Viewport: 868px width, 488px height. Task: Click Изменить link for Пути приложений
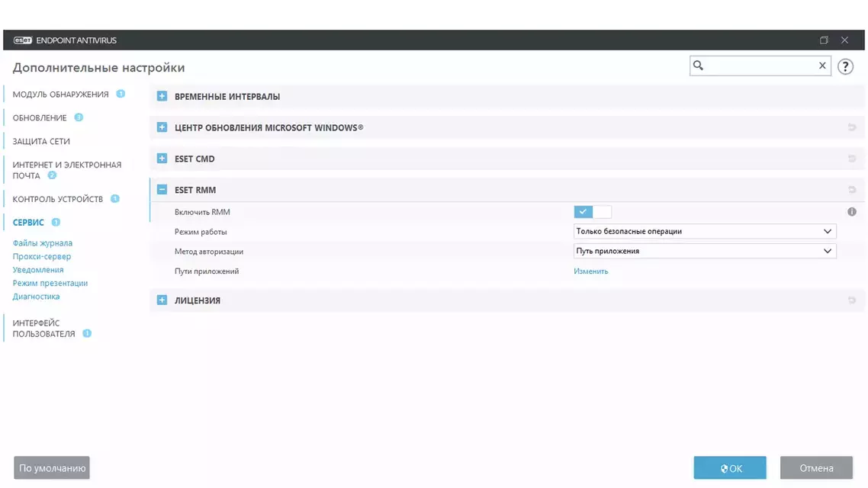pyautogui.click(x=590, y=271)
